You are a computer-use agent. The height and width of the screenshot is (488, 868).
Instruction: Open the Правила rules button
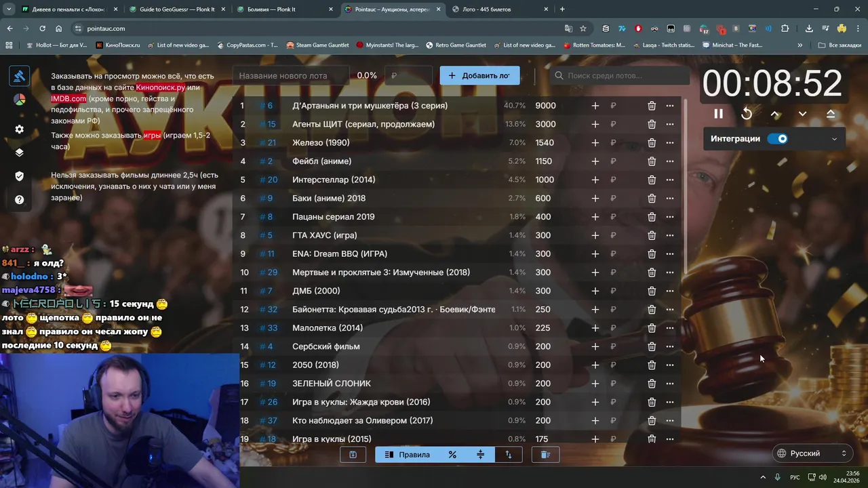tap(407, 455)
